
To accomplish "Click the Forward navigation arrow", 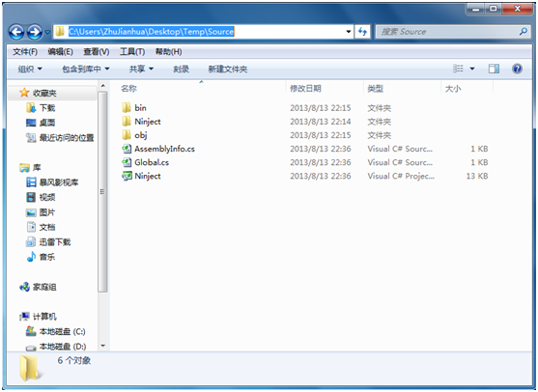I will pyautogui.click(x=35, y=32).
